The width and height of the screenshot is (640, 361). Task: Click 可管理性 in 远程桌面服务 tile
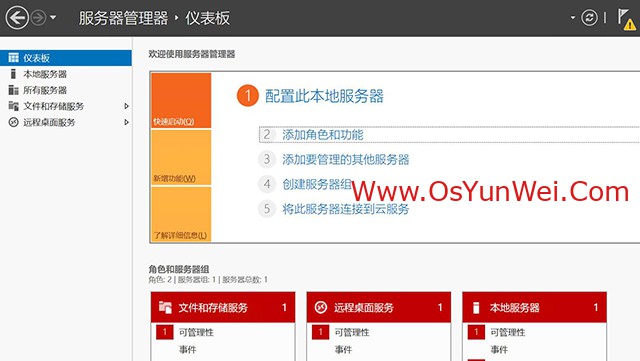[x=352, y=332]
